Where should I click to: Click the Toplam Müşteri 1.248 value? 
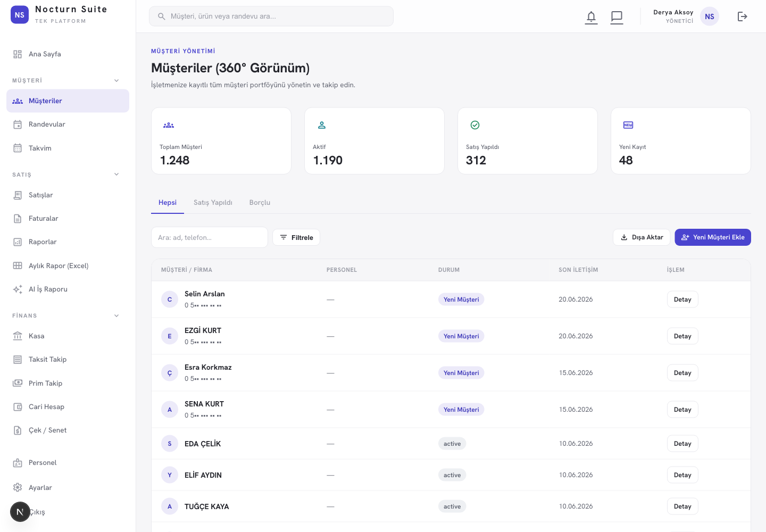[174, 161]
